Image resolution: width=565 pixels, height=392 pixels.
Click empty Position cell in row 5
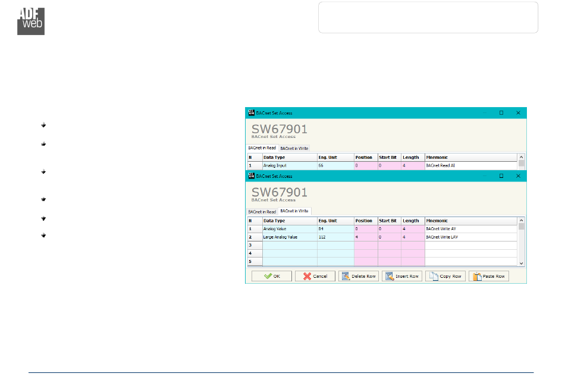366,262
